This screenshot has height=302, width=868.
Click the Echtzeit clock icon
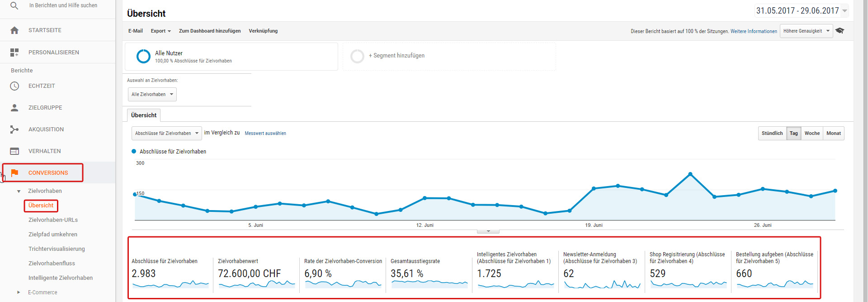click(14, 86)
